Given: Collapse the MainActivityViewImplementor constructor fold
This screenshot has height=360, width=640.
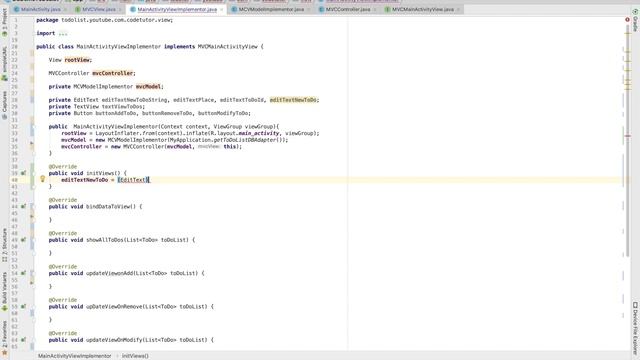Looking at the screenshot, I should click(x=34, y=127).
